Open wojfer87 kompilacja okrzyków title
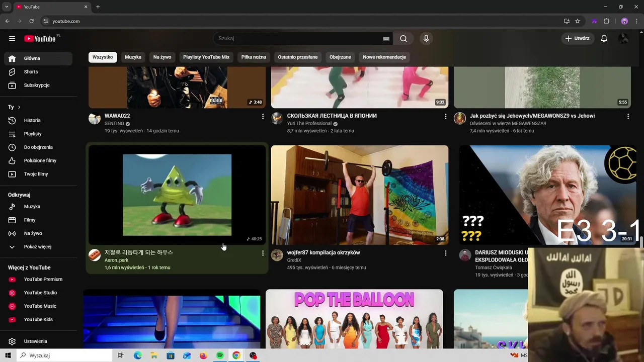 coord(324,252)
